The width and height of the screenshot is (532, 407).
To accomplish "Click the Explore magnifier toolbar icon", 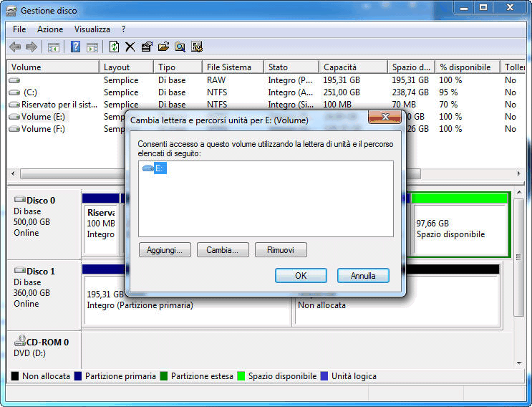I will click(180, 47).
